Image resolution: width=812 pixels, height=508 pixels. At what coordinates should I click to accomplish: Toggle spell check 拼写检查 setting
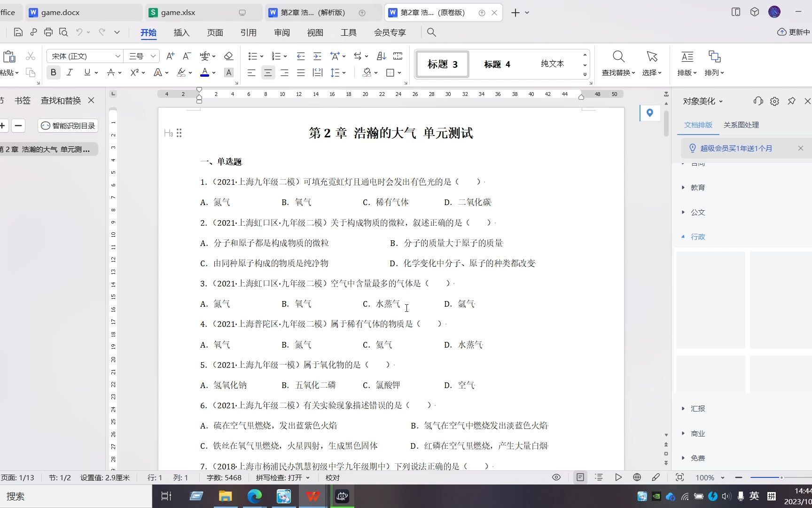point(282,477)
